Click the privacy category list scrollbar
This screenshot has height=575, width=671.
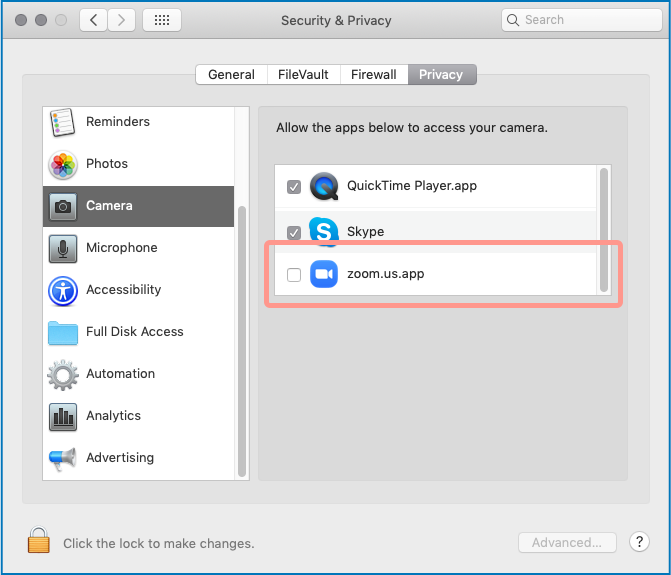pos(242,341)
